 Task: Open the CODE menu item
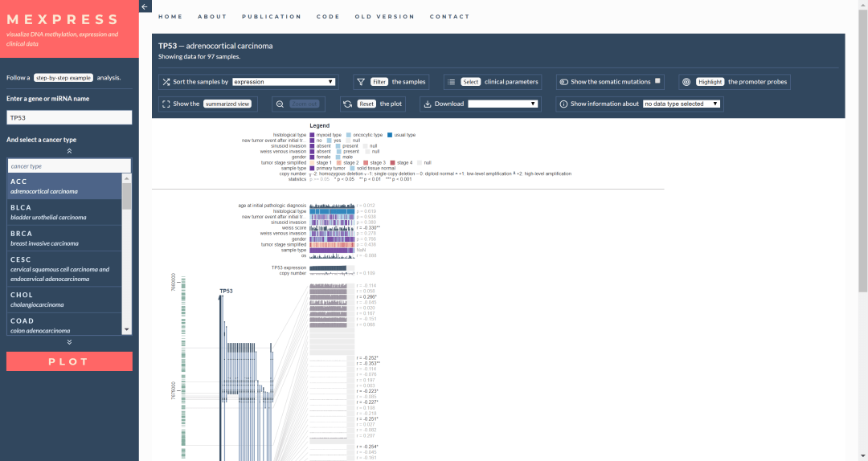[328, 17]
